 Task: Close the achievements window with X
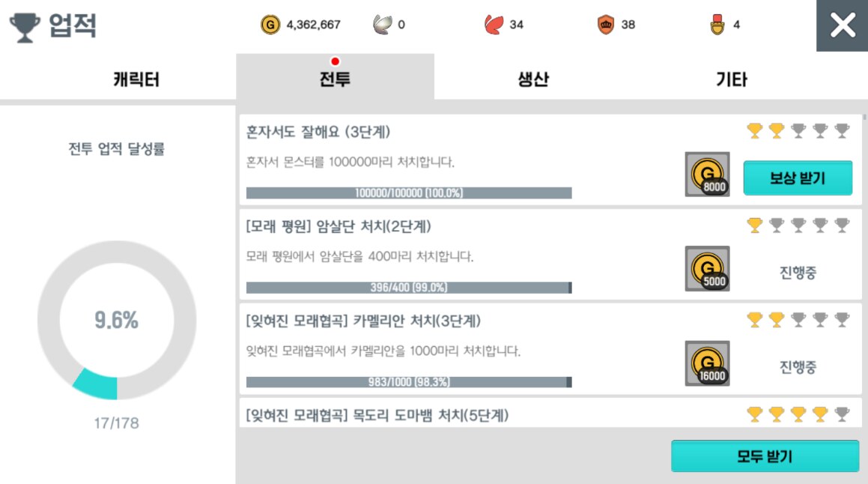842,25
